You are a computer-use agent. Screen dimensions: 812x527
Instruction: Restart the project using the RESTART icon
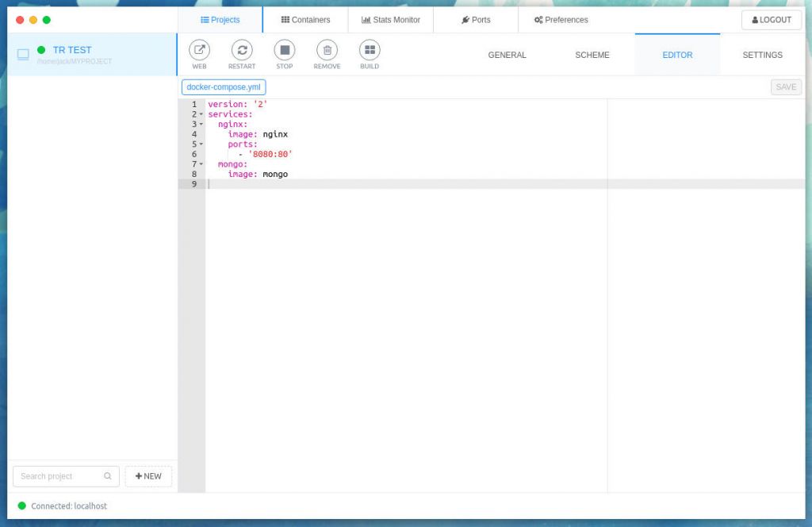click(x=242, y=51)
